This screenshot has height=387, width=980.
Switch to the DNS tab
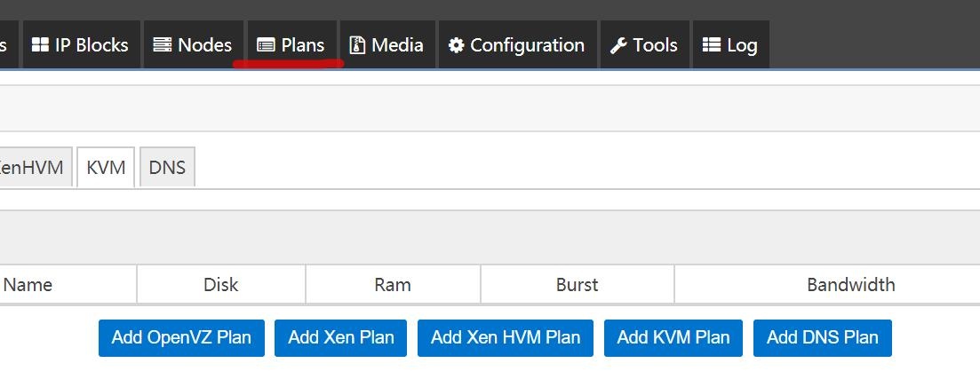coord(167,167)
